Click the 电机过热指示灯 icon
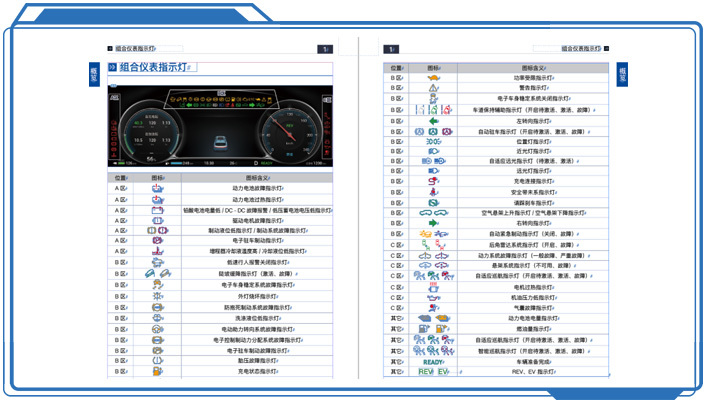Image resolution: width=706 pixels, height=402 pixels. pos(433,287)
